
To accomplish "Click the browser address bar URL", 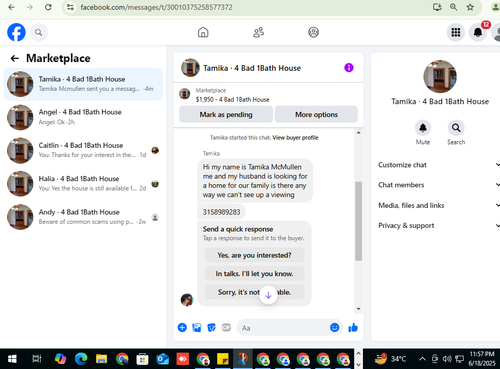I will (x=156, y=7).
